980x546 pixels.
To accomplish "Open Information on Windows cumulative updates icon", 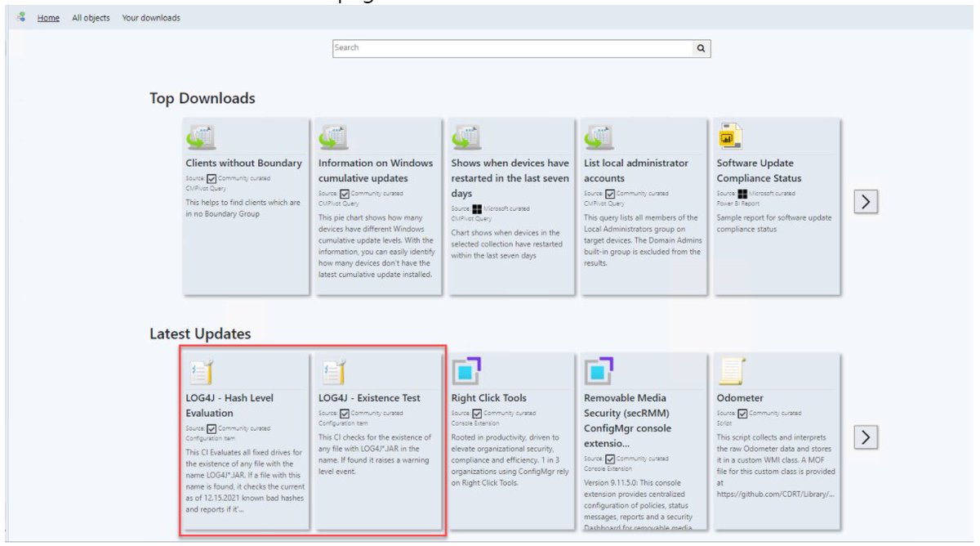I will point(332,136).
